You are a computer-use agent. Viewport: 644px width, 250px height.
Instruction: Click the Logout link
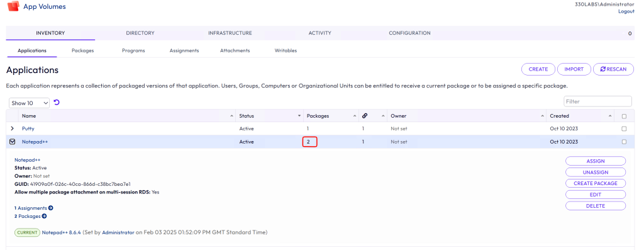626,11
